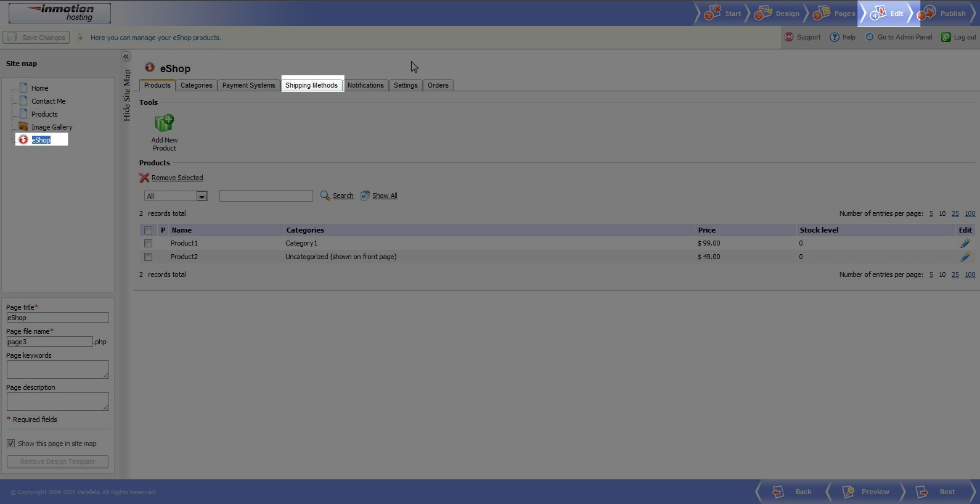Image resolution: width=980 pixels, height=504 pixels.
Task: Click the Page title input field
Action: point(57,318)
